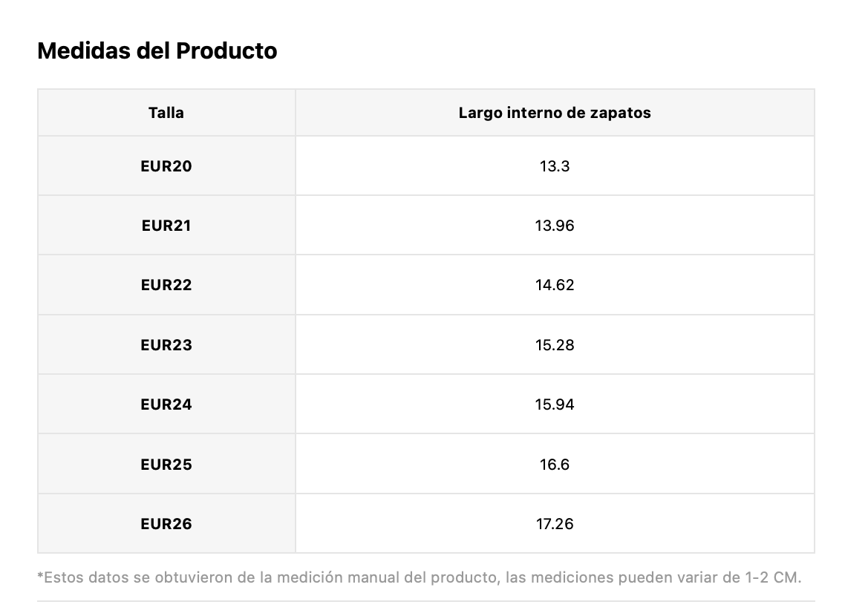Screen dimensions: 845x616
Task: Select the Talla column header
Action: click(x=166, y=113)
